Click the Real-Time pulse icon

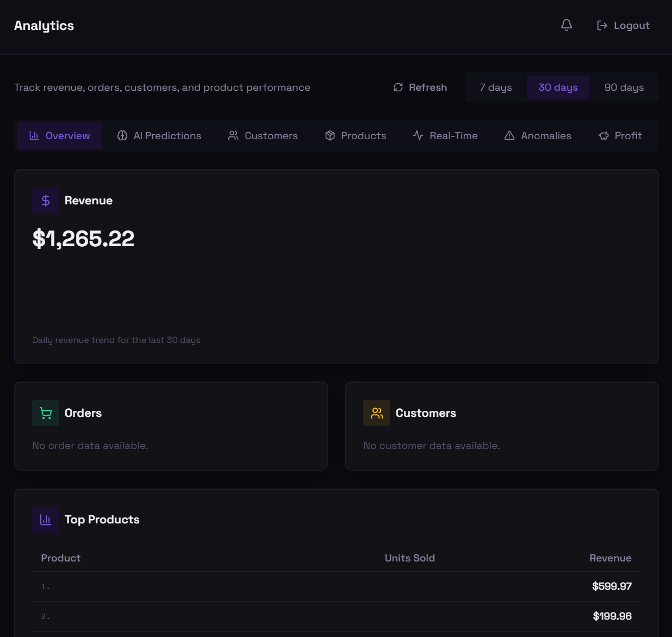(418, 135)
